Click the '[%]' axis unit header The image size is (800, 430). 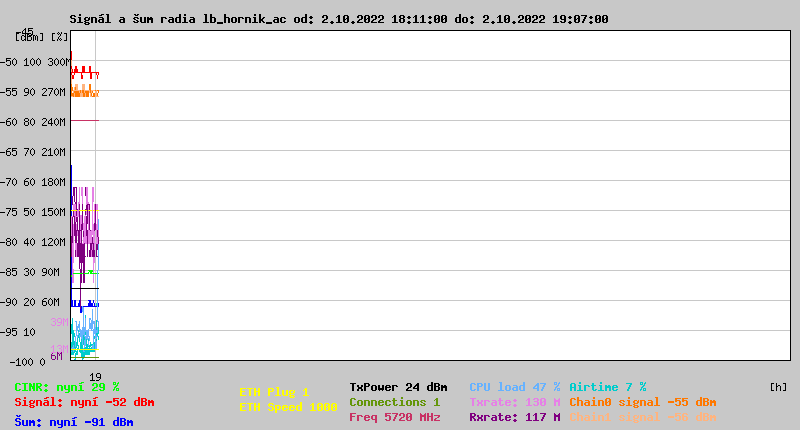coord(60,37)
